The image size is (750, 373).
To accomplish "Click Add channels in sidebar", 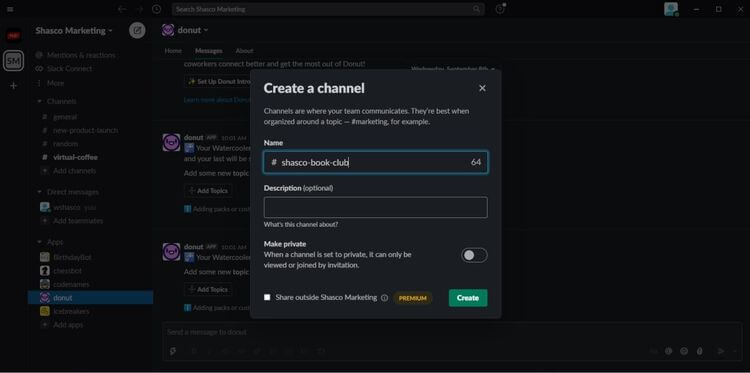I will (69, 171).
